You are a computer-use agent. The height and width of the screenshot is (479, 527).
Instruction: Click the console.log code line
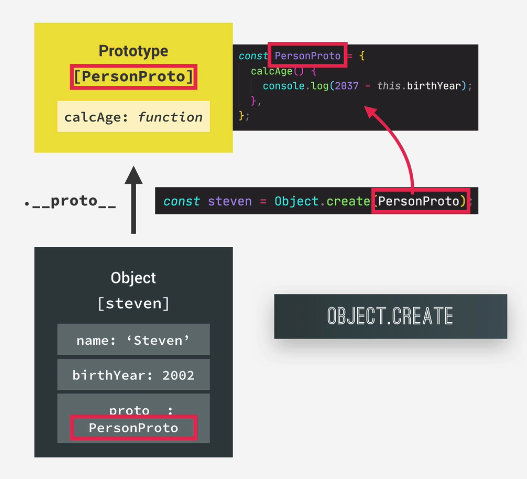pyautogui.click(x=367, y=86)
